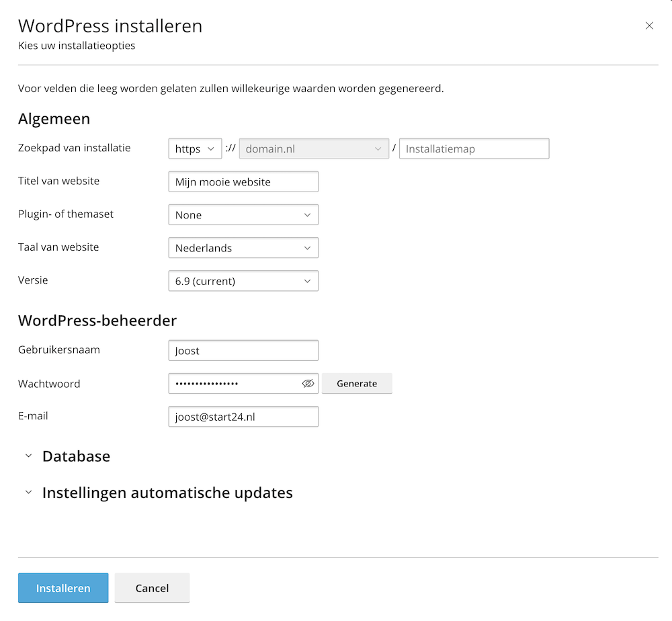The width and height of the screenshot is (672, 621).
Task: Open the Plugin- of themaset dropdown
Action: click(243, 215)
